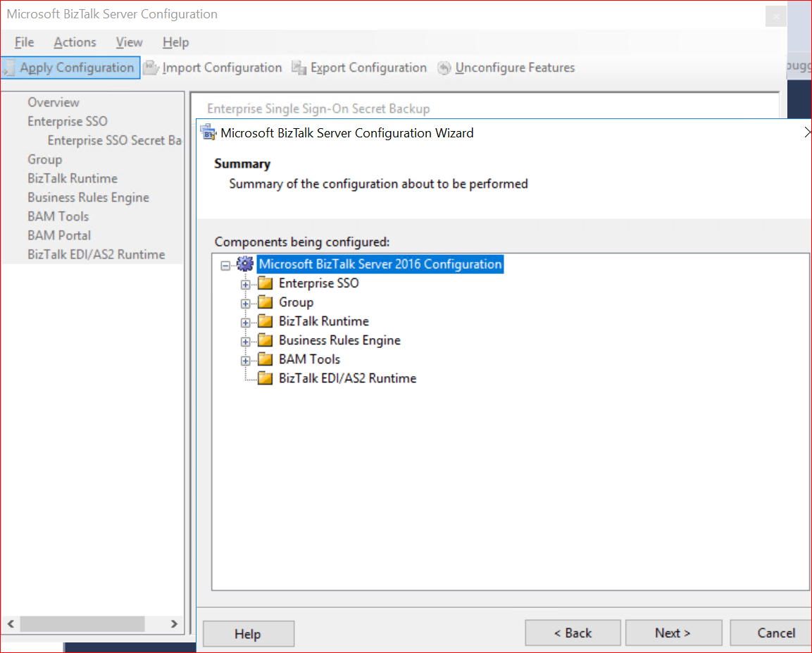Click the BizTalk EDI/AS2 Runtime folder icon
The image size is (812, 653).
point(265,378)
